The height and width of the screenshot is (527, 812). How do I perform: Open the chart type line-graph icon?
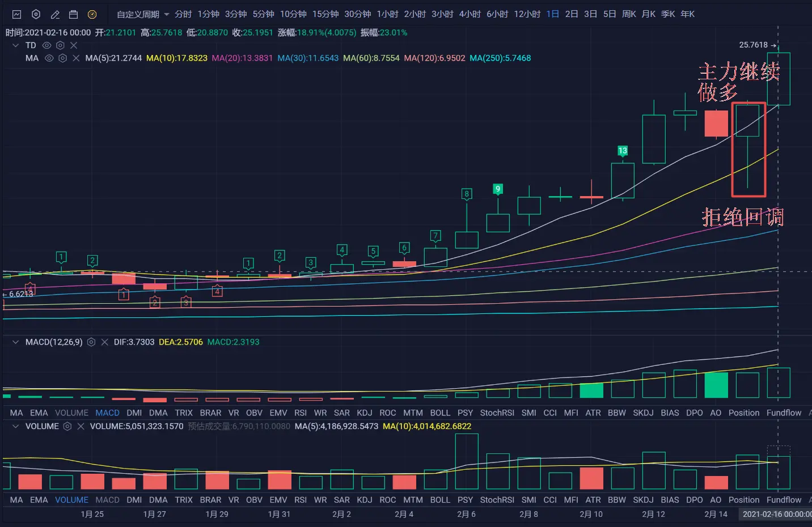17,14
